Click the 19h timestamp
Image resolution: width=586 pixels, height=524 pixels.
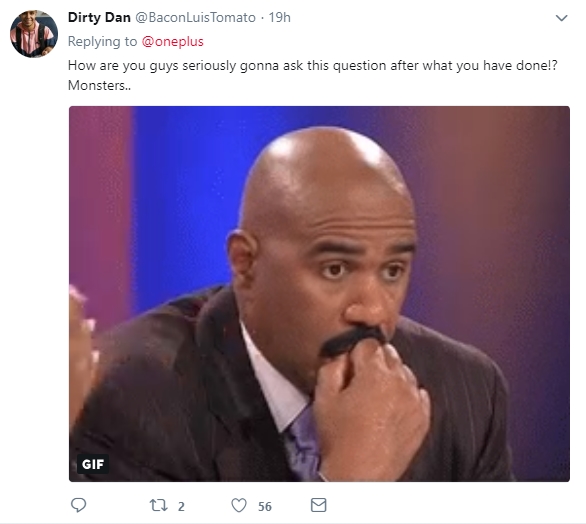coord(280,18)
